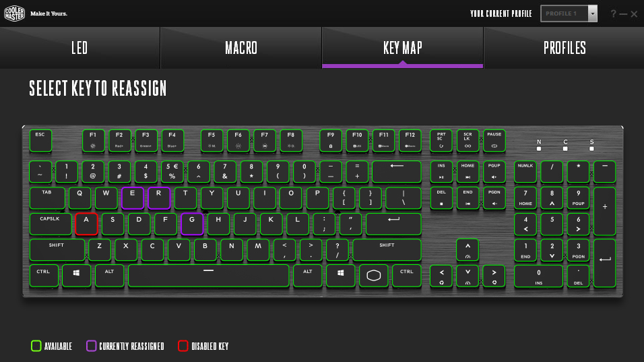Image resolution: width=644 pixels, height=362 pixels.
Task: Select the reassigned E key
Action: pos(133,198)
